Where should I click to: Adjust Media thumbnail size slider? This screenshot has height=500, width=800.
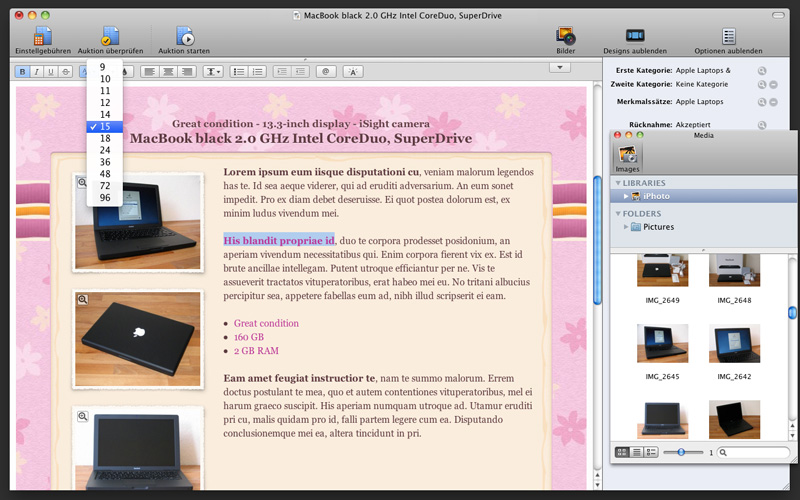coord(681,452)
